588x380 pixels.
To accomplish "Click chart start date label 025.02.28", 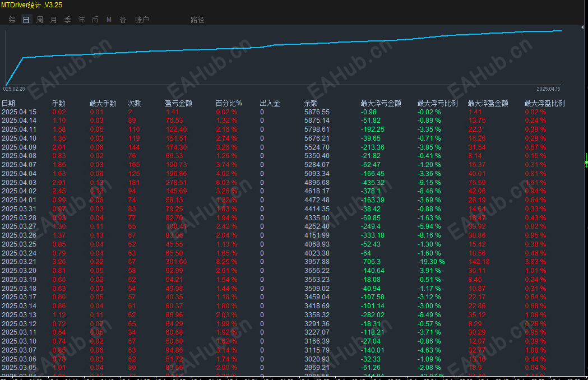I will (x=14, y=89).
